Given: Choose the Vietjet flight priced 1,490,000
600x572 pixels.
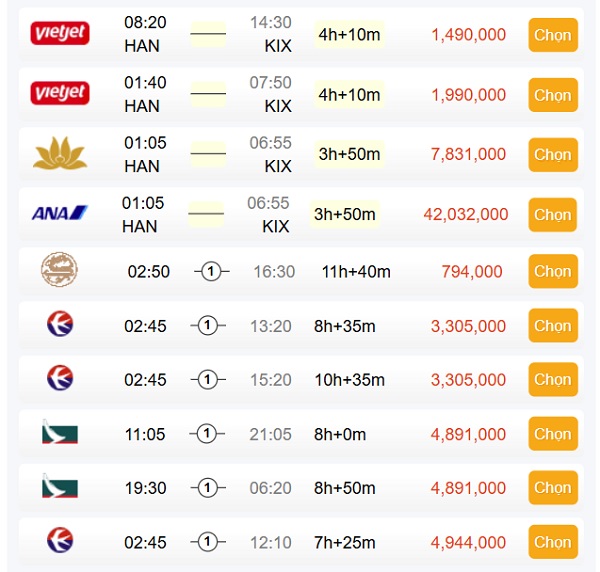Looking at the screenshot, I should tap(552, 35).
